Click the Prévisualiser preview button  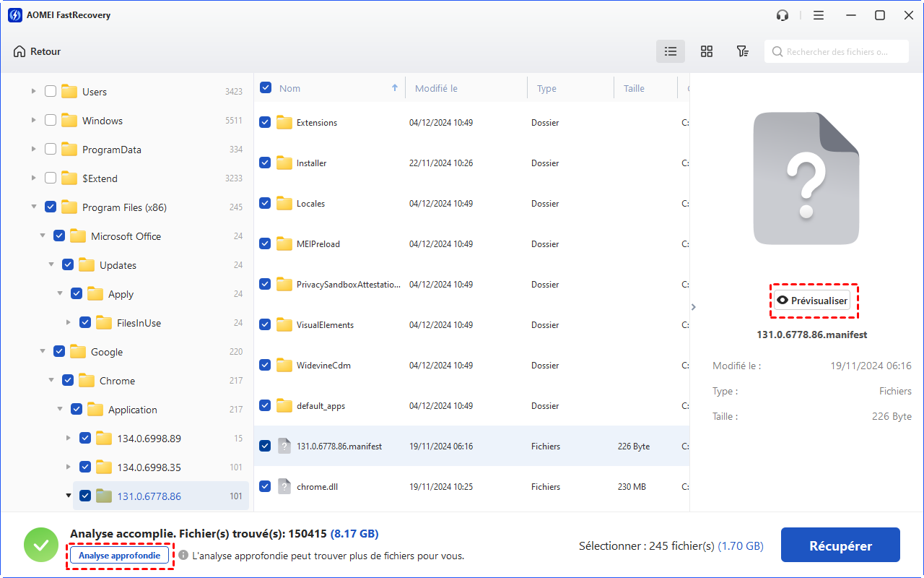tap(812, 301)
